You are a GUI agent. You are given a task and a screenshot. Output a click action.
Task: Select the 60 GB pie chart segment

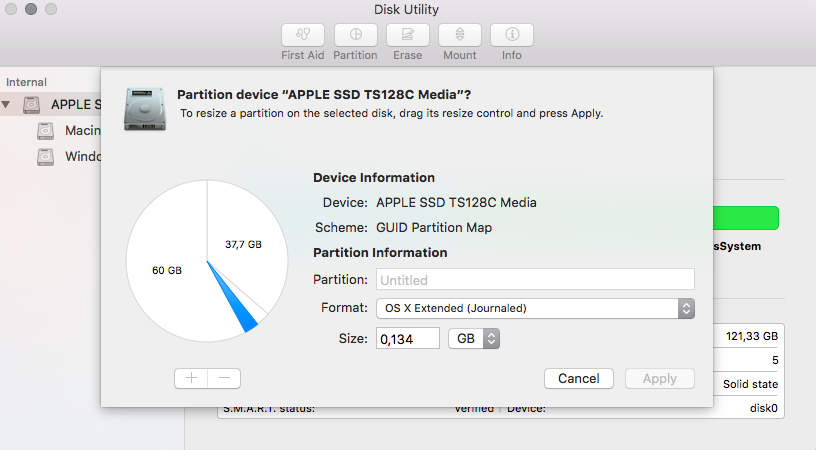(167, 271)
